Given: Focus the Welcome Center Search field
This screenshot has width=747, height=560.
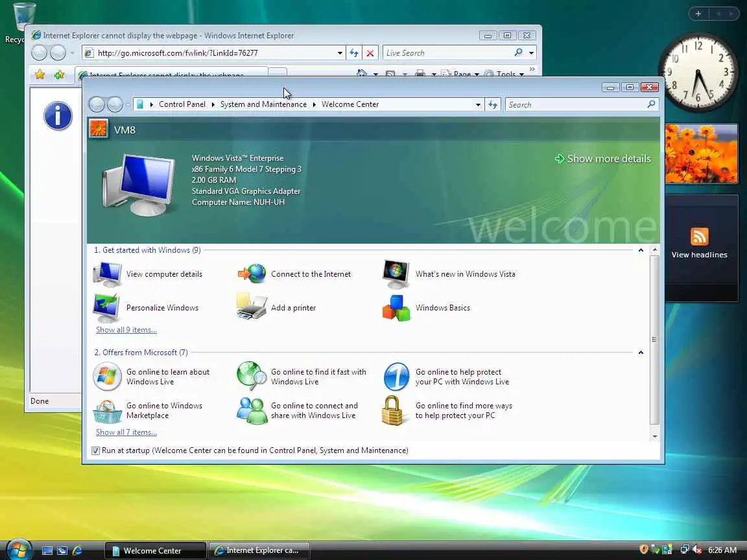Looking at the screenshot, I should 576,105.
